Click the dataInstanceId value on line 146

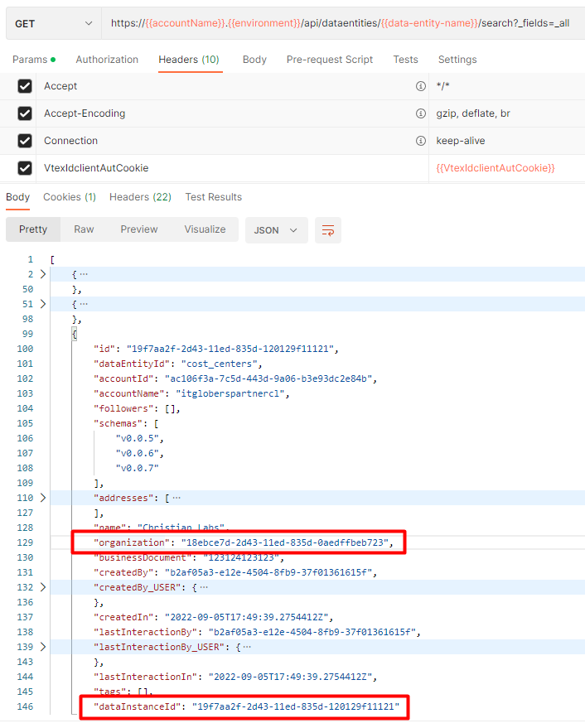coord(296,706)
